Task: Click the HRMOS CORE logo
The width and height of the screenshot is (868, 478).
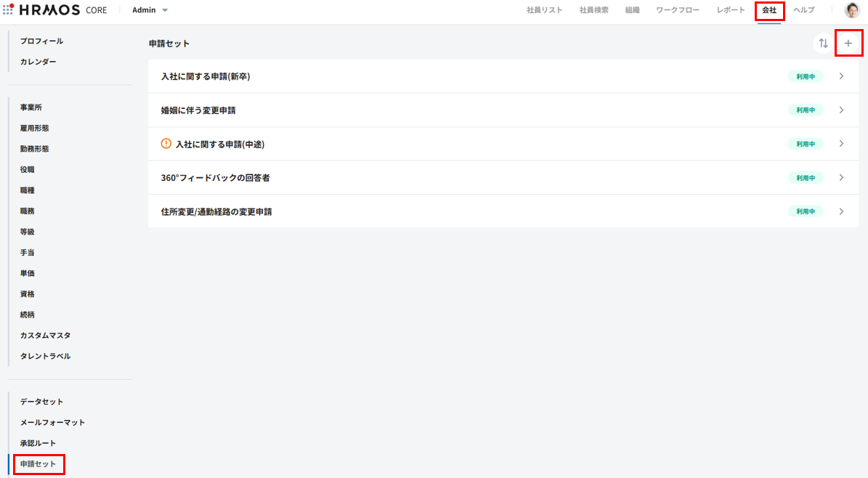Action: click(63, 10)
